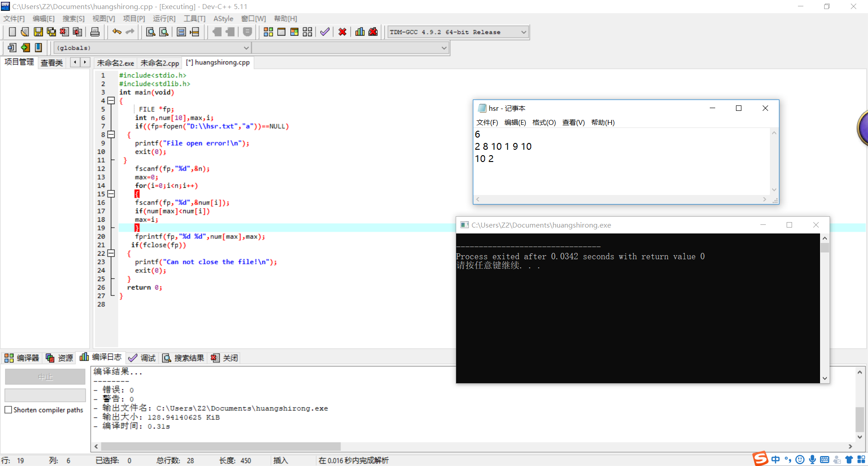Image resolution: width=868 pixels, height=466 pixels.
Task: Click the compile log horizontal scrollbar thumb
Action: point(221,447)
